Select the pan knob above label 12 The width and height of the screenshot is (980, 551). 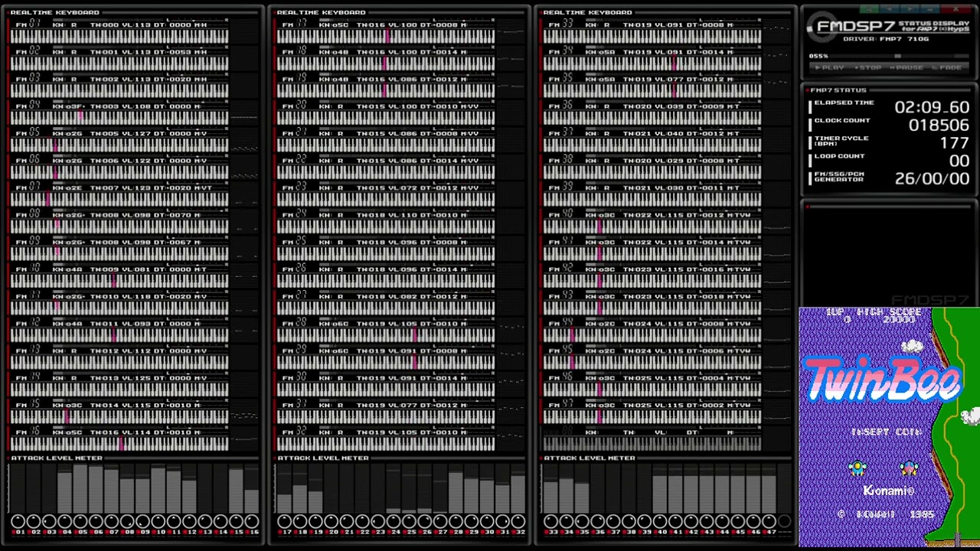click(189, 521)
